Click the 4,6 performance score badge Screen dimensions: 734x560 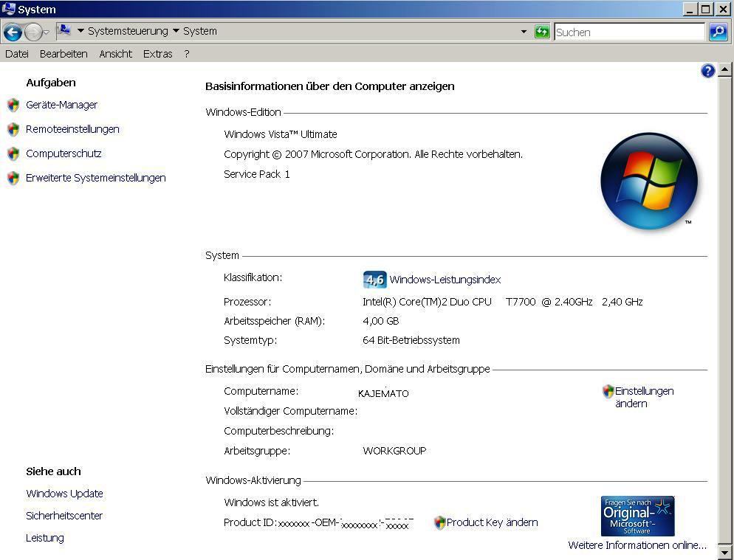pos(374,280)
